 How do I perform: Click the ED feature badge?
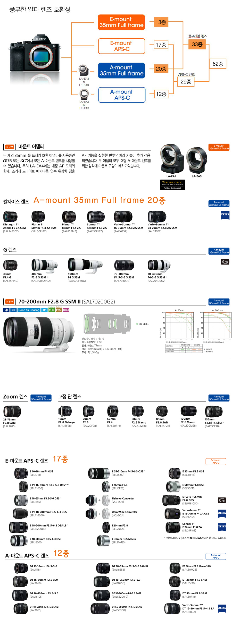(x=13, y=310)
